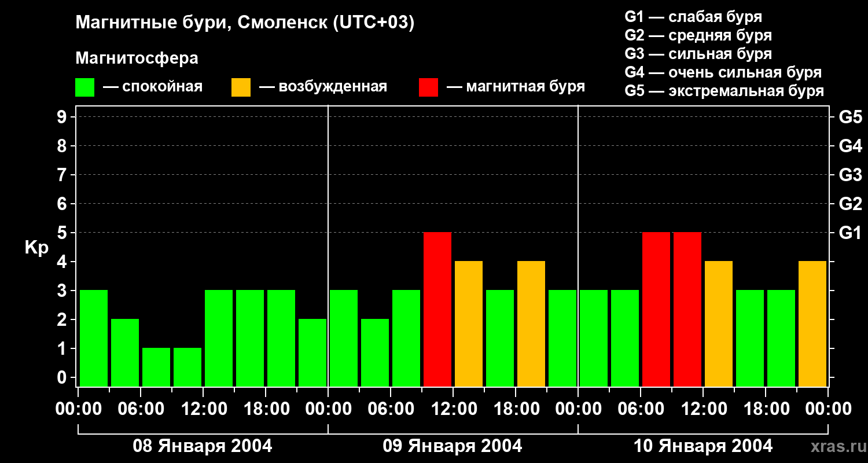Viewport: 868px width, 463px height.
Task: Click the '08 Января 2004' date label
Action: 203,446
